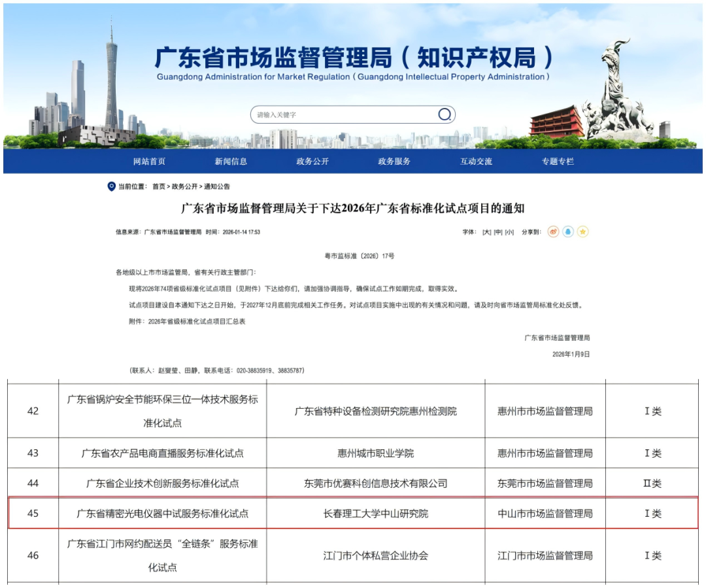Share article to QZone star icon
This screenshot has width=706, height=588.
coord(582,232)
